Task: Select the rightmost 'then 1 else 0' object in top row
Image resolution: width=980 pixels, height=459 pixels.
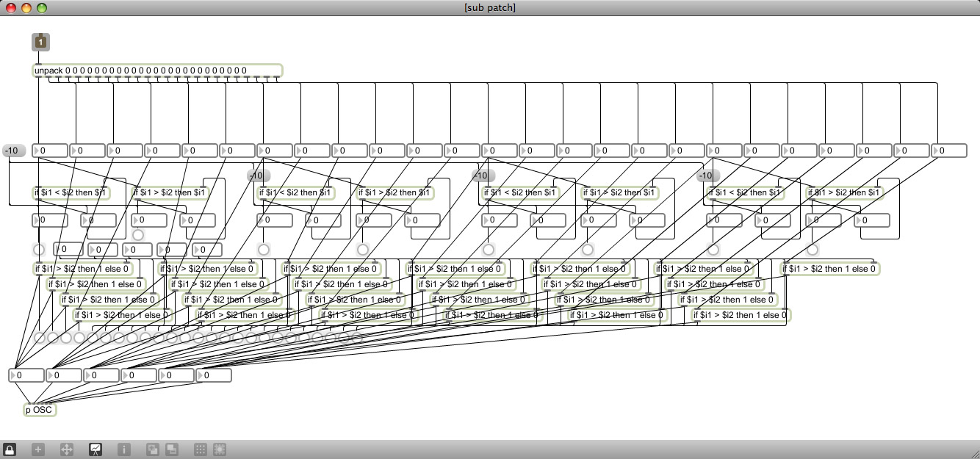Action: click(831, 269)
